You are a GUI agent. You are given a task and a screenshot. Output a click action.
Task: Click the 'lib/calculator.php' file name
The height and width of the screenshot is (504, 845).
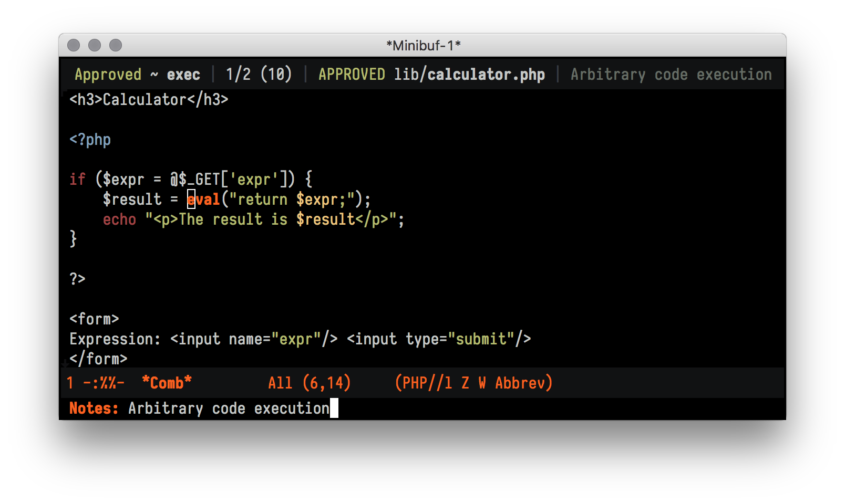[x=469, y=75]
